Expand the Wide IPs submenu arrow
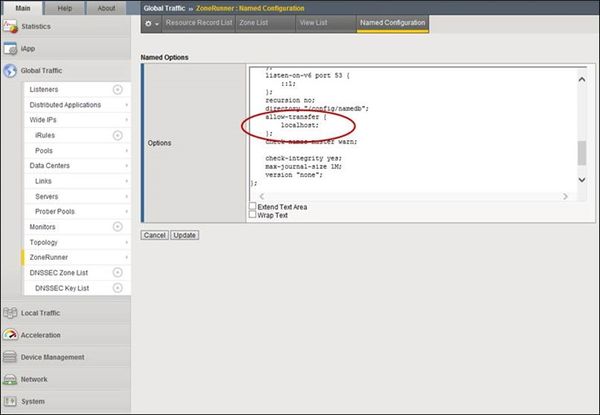 (x=126, y=120)
